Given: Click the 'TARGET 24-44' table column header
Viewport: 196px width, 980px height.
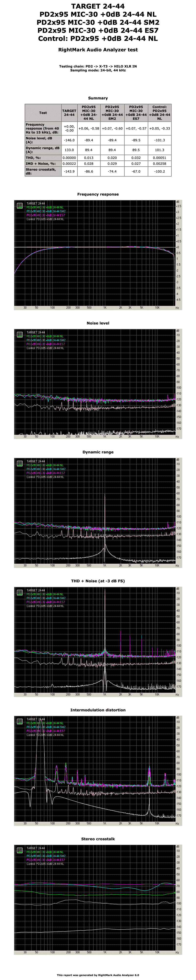Looking at the screenshot, I should click(x=69, y=113).
